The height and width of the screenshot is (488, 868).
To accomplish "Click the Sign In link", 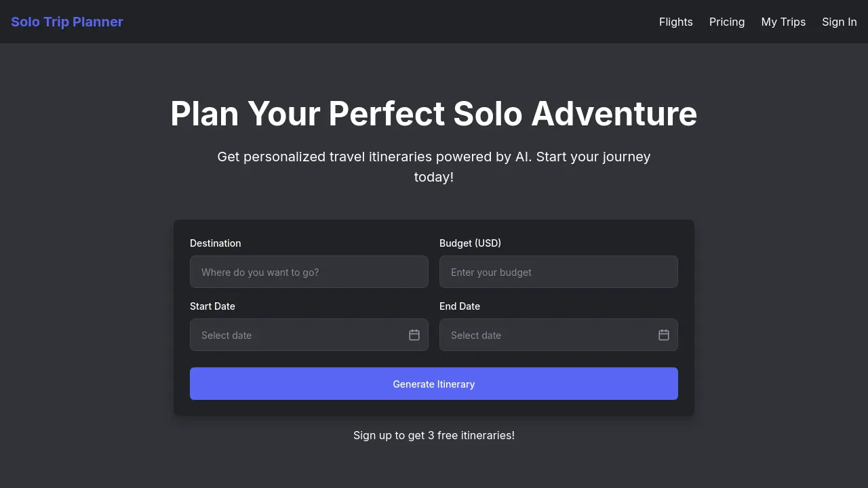I will [x=839, y=22].
